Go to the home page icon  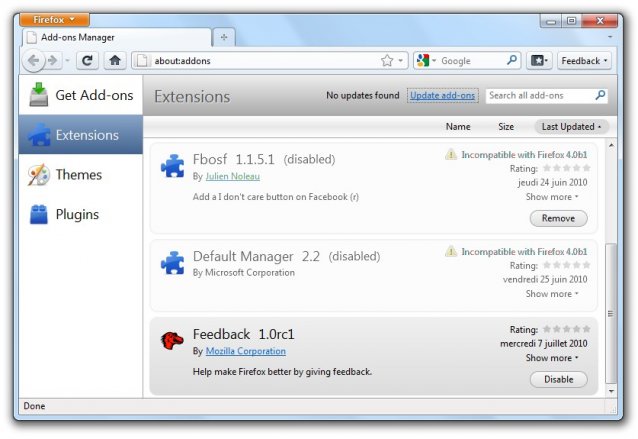[115, 61]
